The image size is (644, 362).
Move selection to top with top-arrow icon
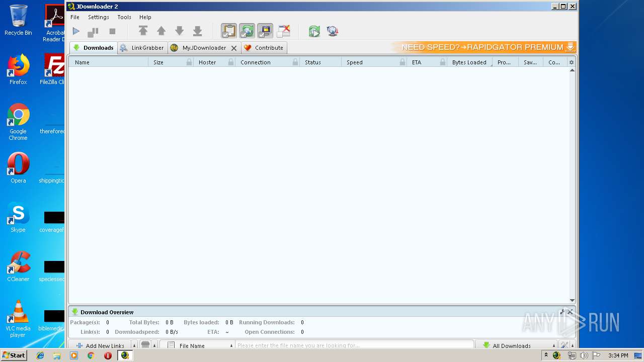click(143, 31)
